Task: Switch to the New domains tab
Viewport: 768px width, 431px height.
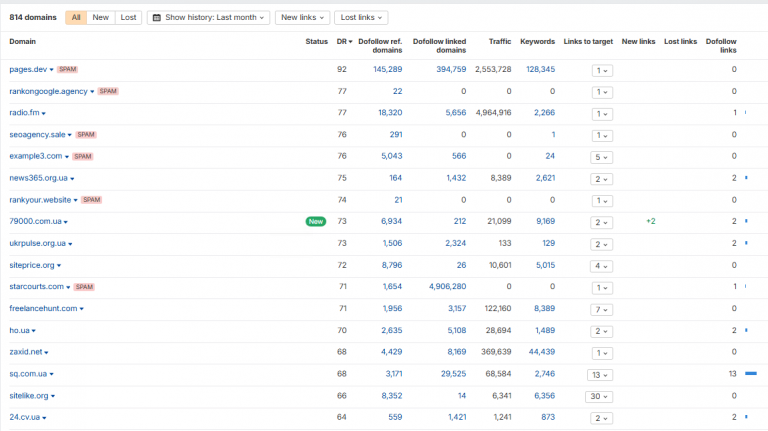Action: (x=100, y=18)
